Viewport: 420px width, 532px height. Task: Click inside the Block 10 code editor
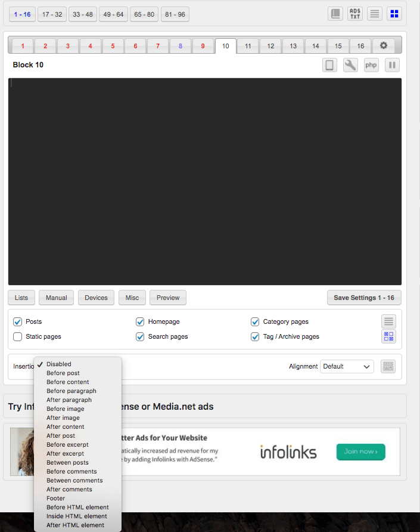[205, 181]
